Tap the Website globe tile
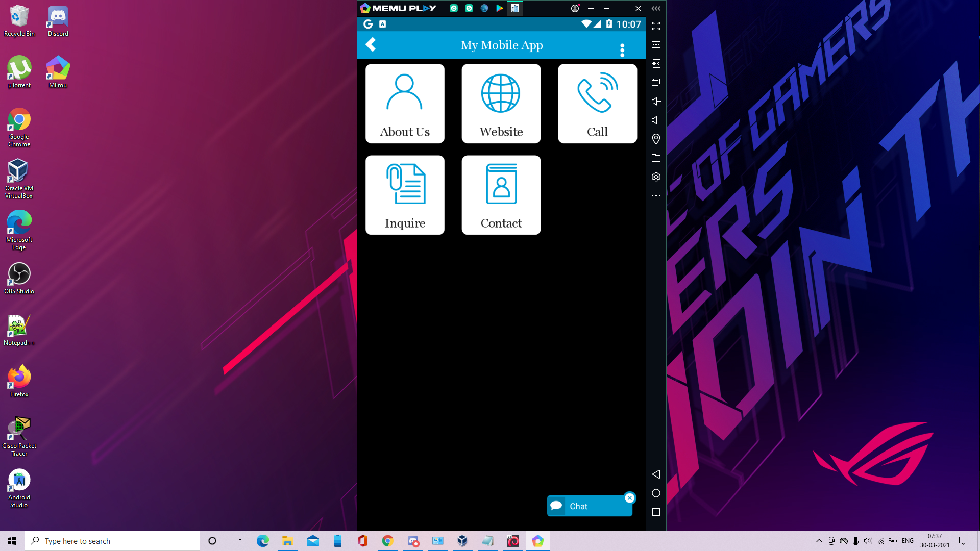Viewport: 980px width, 551px height. point(501,104)
